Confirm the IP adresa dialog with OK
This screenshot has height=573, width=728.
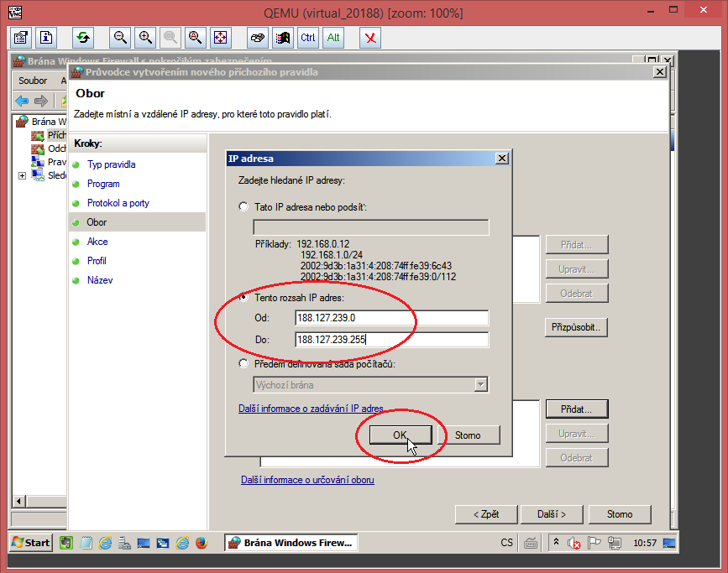point(401,435)
